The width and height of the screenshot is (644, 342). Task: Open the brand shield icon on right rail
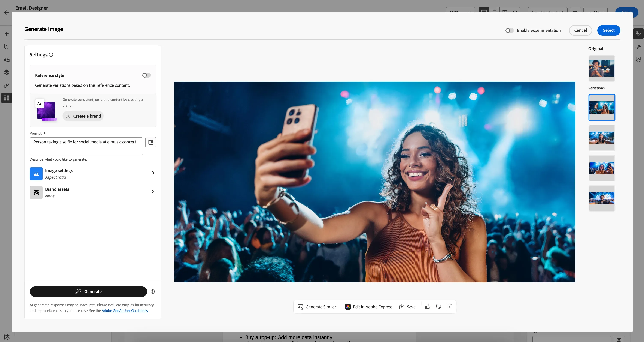point(638,59)
